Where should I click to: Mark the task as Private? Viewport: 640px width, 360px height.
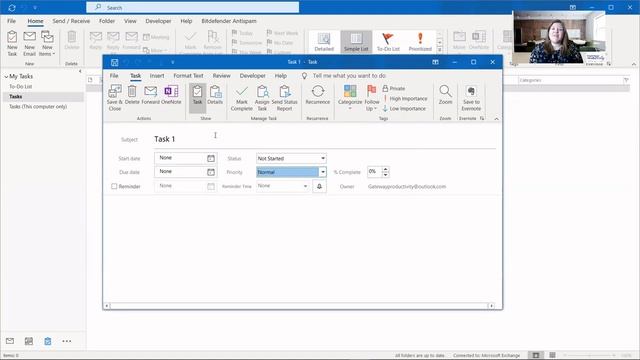click(x=394, y=88)
